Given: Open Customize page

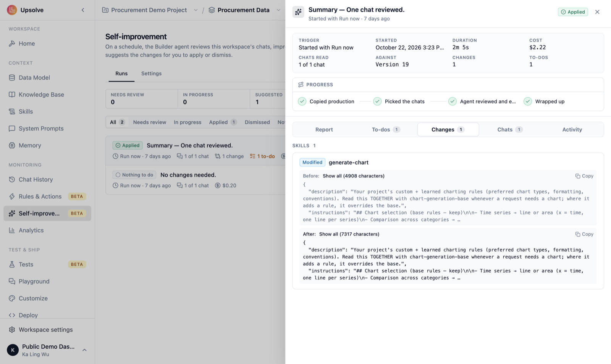Looking at the screenshot, I should coord(47,298).
